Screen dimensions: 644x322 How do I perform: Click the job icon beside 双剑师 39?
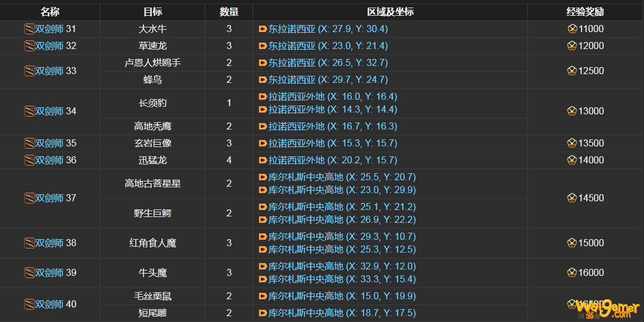29,273
